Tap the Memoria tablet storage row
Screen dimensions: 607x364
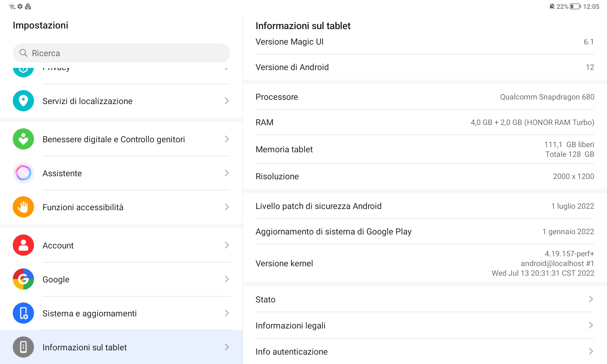424,149
